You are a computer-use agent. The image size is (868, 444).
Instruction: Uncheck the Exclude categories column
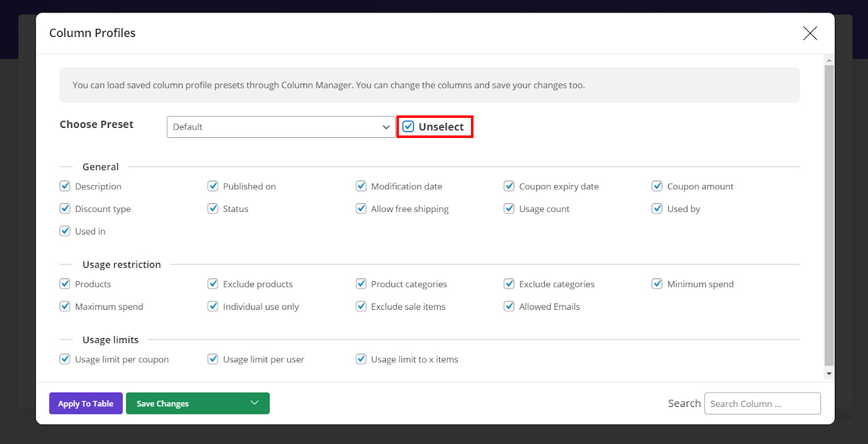coord(509,284)
